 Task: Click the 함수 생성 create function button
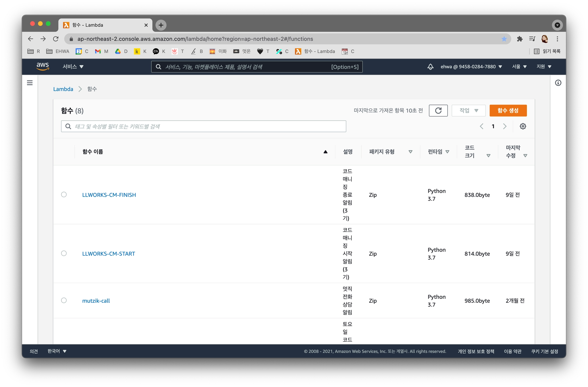[x=508, y=111]
